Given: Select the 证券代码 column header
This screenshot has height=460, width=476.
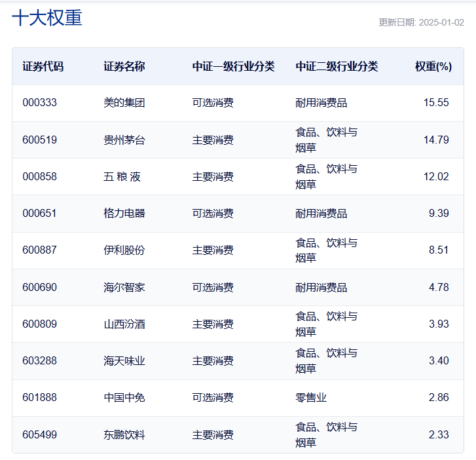Looking at the screenshot, I should 43,67.
